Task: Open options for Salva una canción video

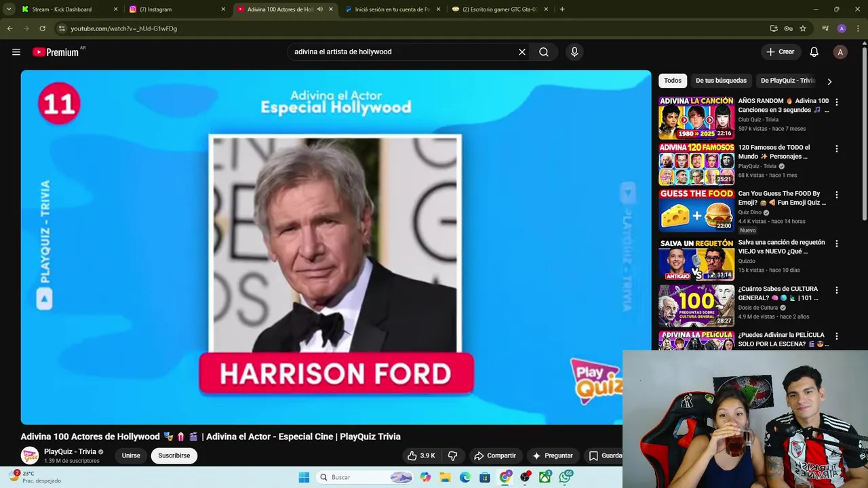Action: [x=837, y=243]
